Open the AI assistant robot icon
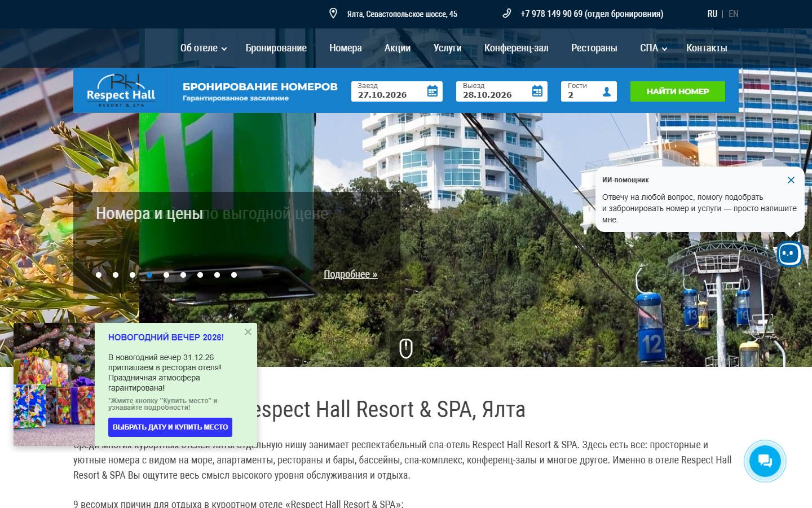 789,254
